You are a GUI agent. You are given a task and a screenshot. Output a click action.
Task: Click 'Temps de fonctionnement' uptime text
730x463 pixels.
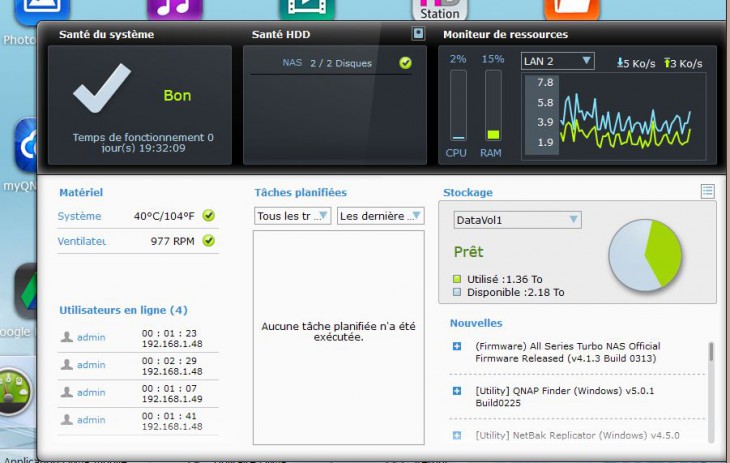pyautogui.click(x=143, y=143)
